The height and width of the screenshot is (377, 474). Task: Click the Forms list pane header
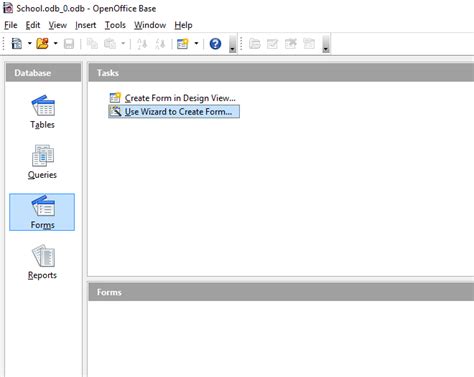coord(281,292)
